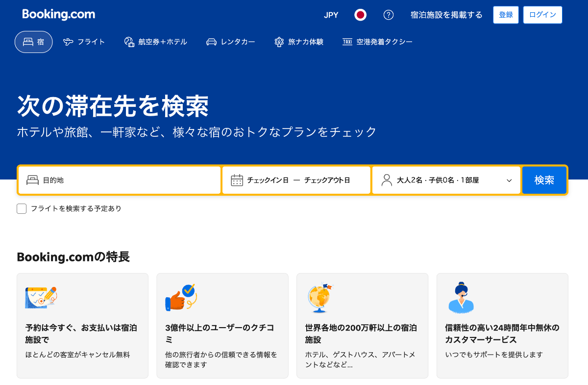Click the person icon in the occupancy field
This screenshot has width=588, height=385.
pos(387,180)
